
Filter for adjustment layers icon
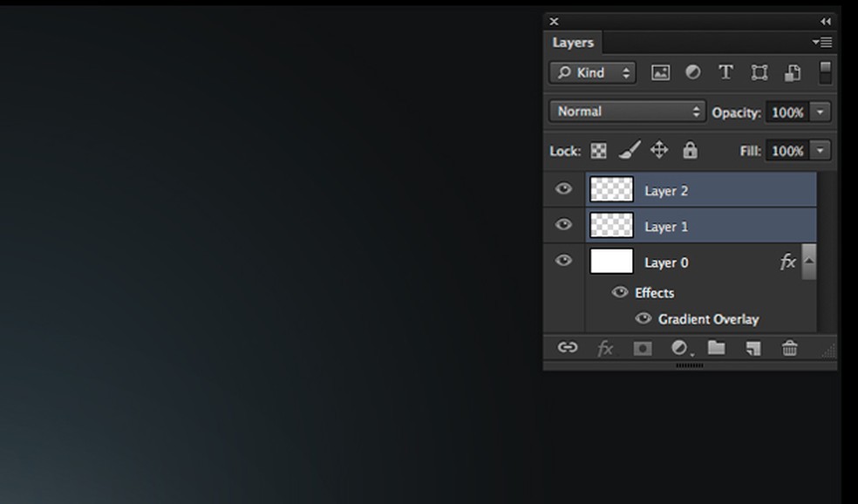pyautogui.click(x=692, y=72)
